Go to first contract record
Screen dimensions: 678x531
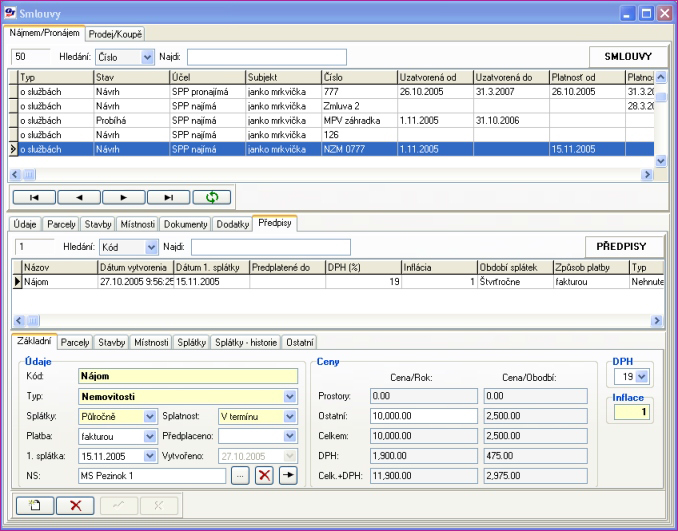(x=34, y=198)
